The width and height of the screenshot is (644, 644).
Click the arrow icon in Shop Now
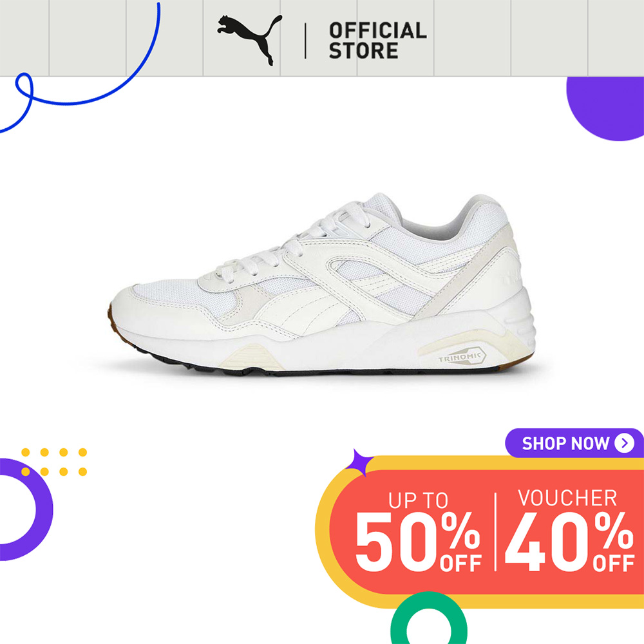click(x=624, y=443)
